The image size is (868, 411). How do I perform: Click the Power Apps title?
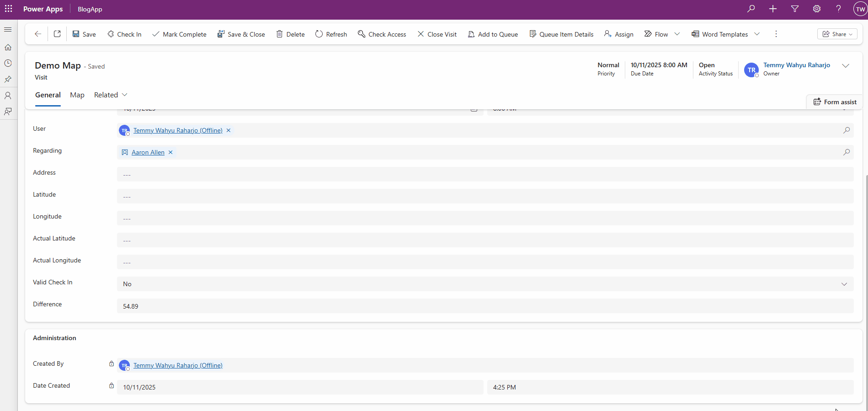(x=43, y=9)
